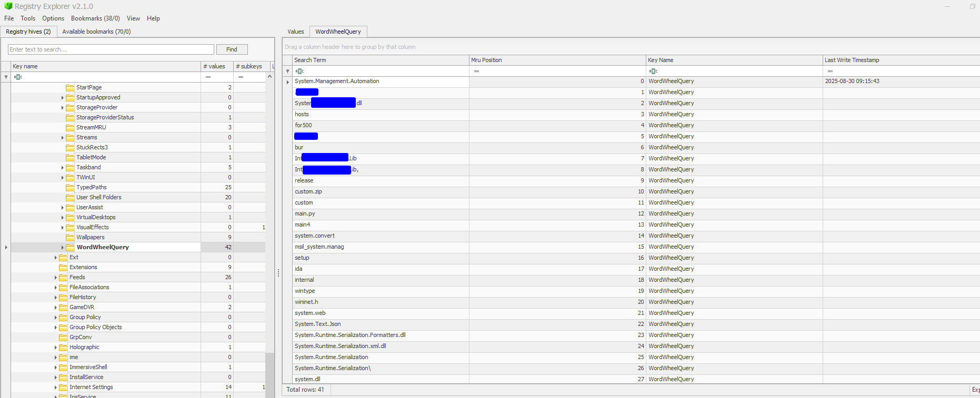Expand the StartupApproved tree node
This screenshot has width=980, height=398.
coord(62,98)
